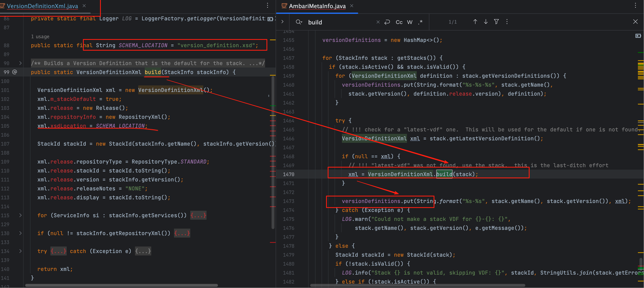Open search history magnifier dropdown
The image size is (644, 288).
[299, 22]
